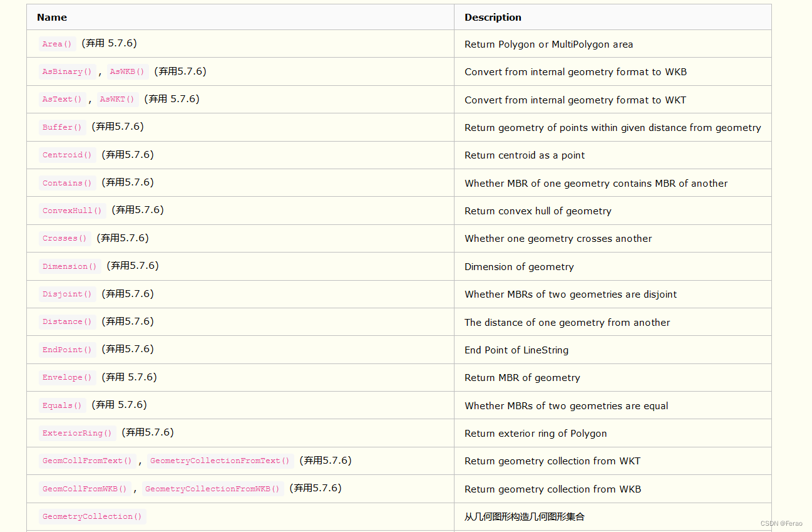Select 'Convert from internal geometry format to WKT'

coord(575,100)
